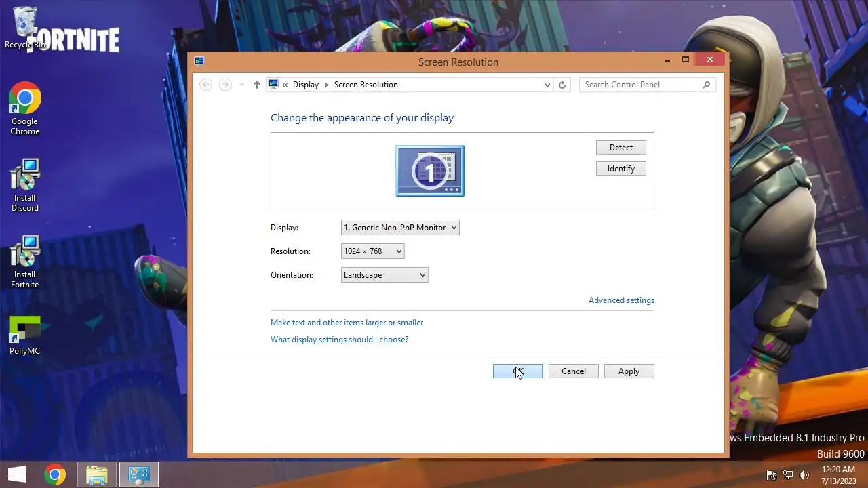Go up one level arrow
Screen dimensions: 868x488
256,85
